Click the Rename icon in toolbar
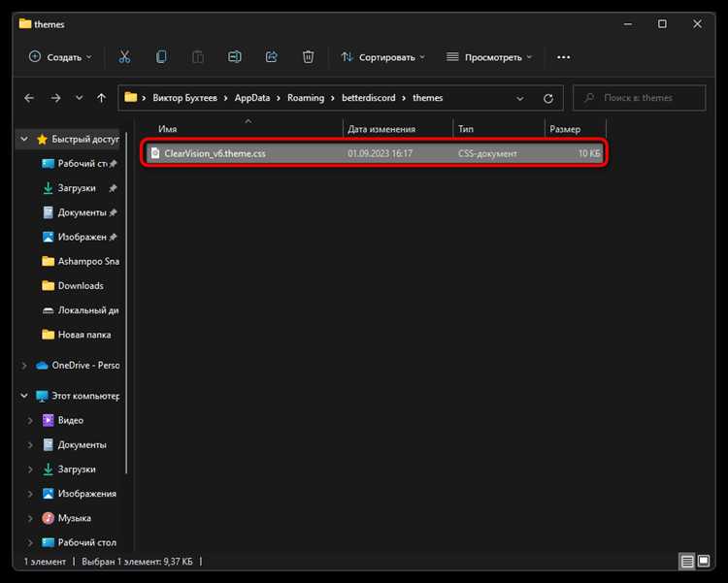Viewport: 728px width, 583px height. (235, 57)
